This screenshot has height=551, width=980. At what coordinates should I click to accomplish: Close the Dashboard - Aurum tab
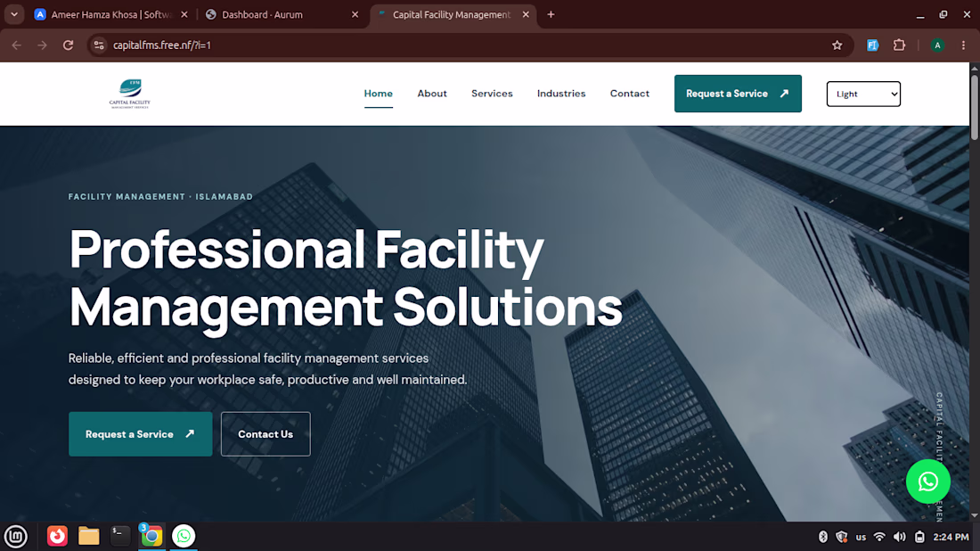click(355, 14)
